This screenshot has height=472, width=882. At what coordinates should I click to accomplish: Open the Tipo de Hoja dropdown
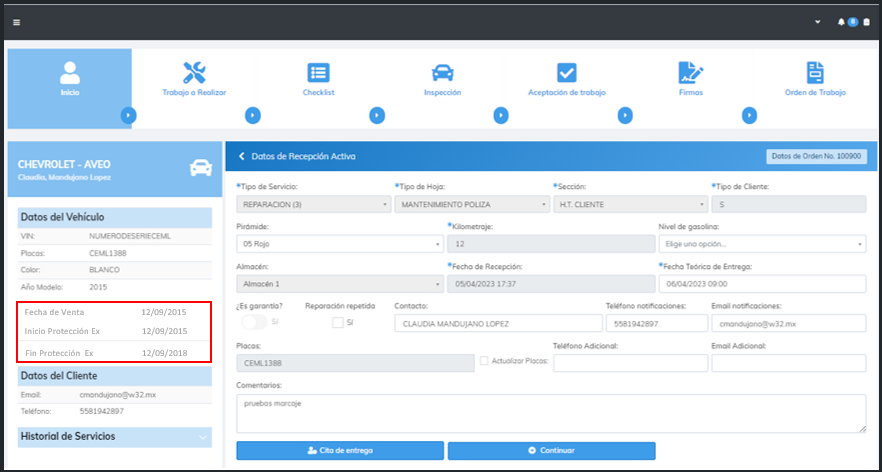tap(472, 205)
